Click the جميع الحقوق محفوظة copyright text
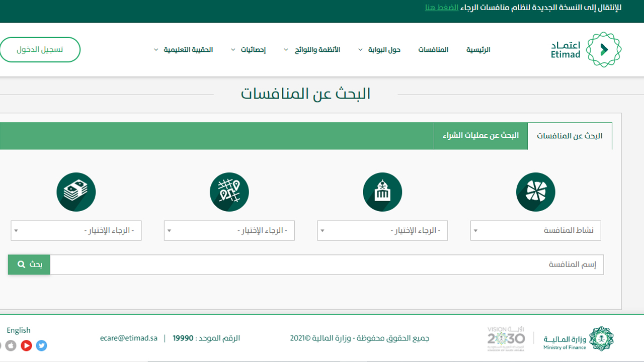 tap(360, 338)
